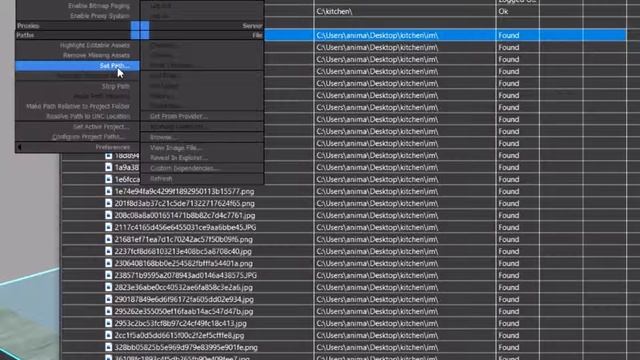Screen dimensions: 640x360
Task: Toggle Enable Proxy System menu option
Action: point(100,16)
